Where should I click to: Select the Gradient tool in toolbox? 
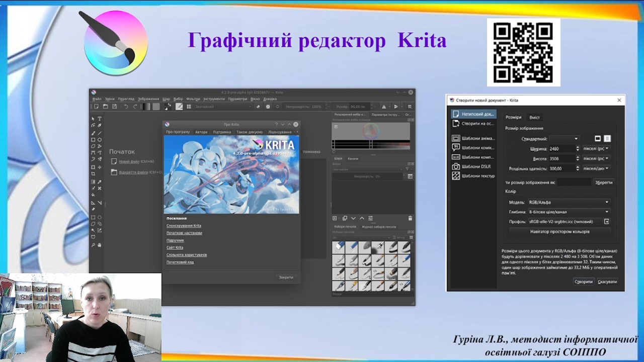[x=93, y=182]
